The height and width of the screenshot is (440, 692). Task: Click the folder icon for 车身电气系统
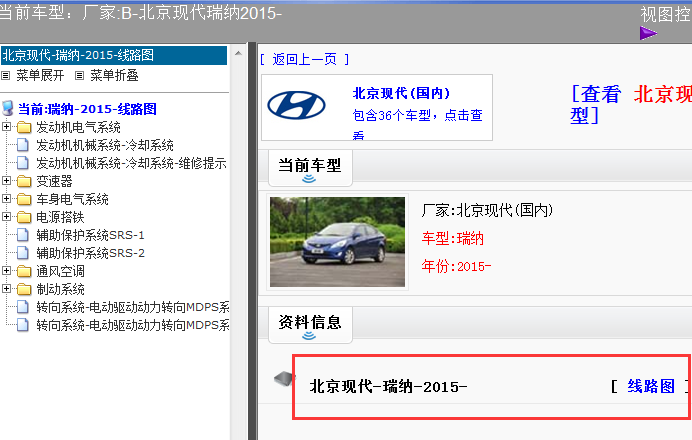[24, 199]
